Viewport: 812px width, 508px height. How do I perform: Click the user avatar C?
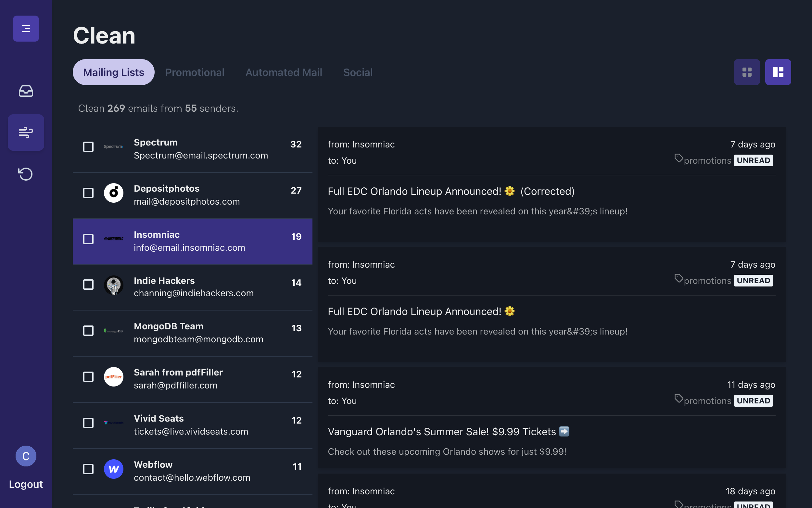pos(26,456)
